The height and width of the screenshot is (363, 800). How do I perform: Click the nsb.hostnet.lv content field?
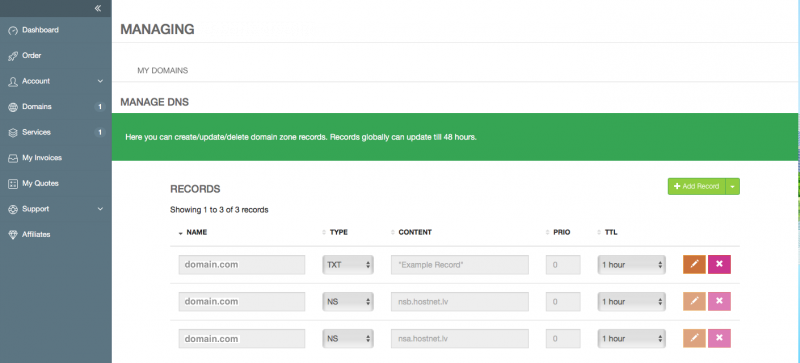click(460, 302)
